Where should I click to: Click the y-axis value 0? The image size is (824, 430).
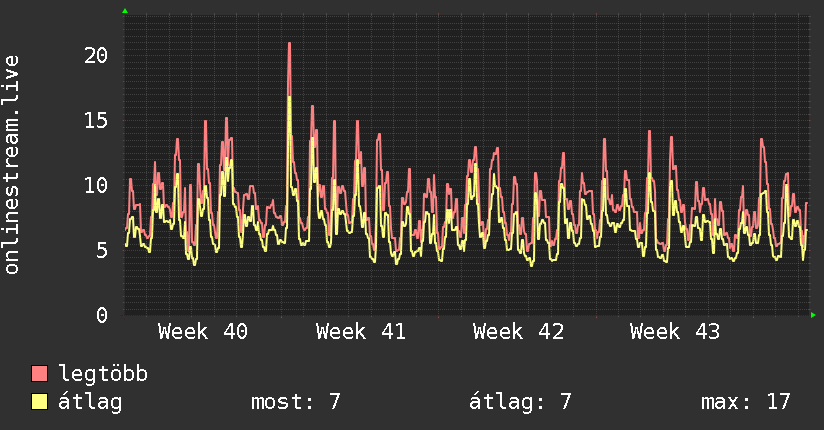pyautogui.click(x=102, y=315)
